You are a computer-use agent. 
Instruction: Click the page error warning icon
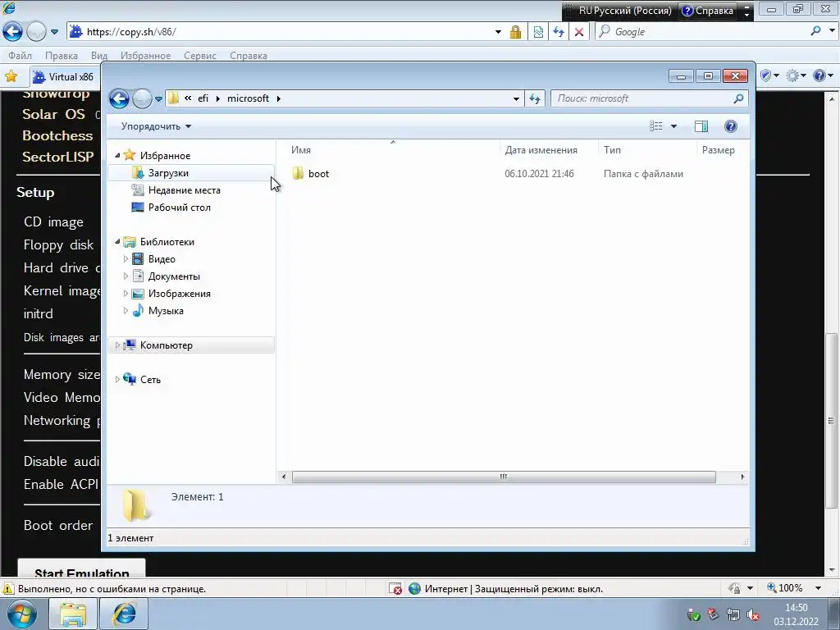(8, 588)
